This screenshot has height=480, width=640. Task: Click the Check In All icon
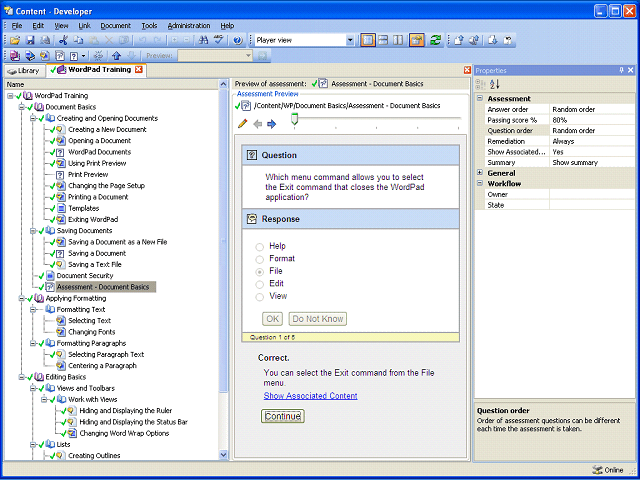pyautogui.click(x=474, y=40)
